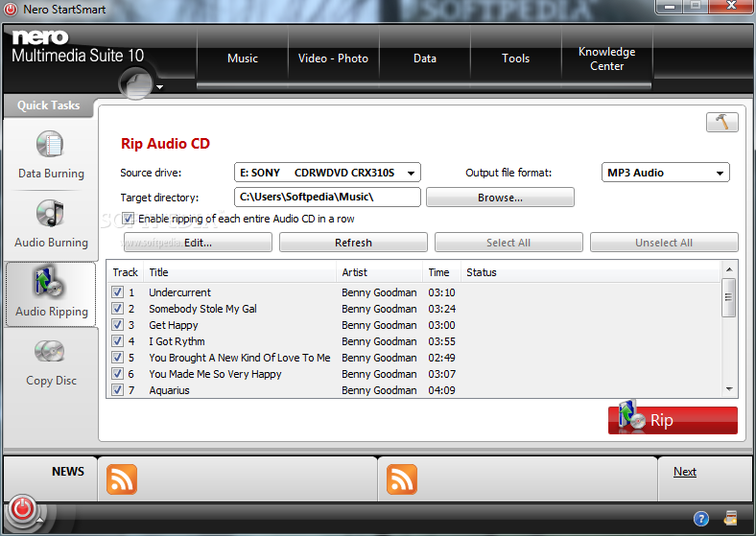Screen dimensions: 756x536
Task: Start ripping with the red Rip button
Action: click(673, 420)
